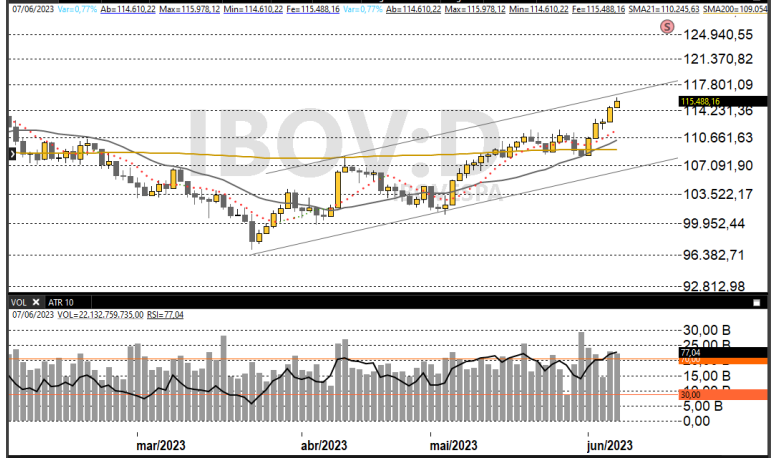Click the 96.382,71 price axis label

pyautogui.click(x=714, y=255)
